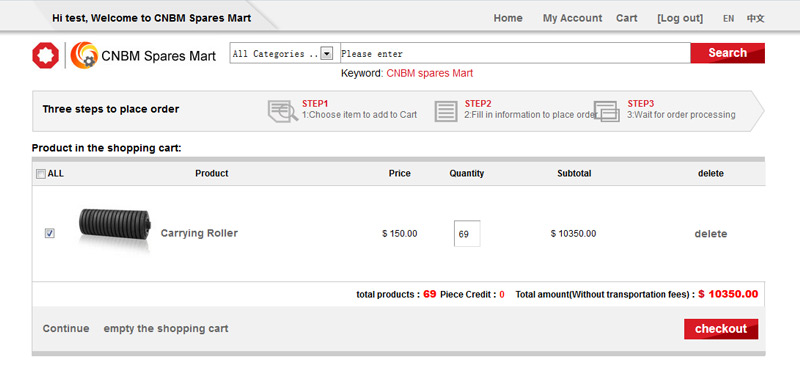Open My Account page

(572, 18)
